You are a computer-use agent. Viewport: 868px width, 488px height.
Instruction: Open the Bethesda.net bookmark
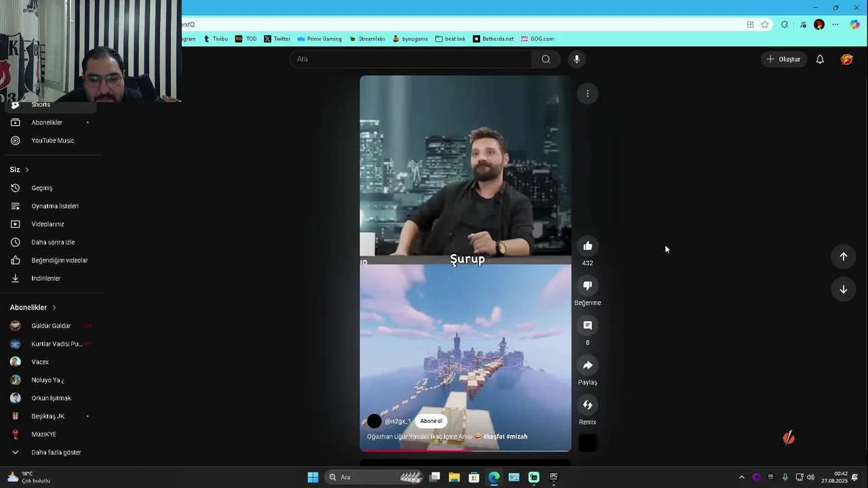tap(494, 39)
